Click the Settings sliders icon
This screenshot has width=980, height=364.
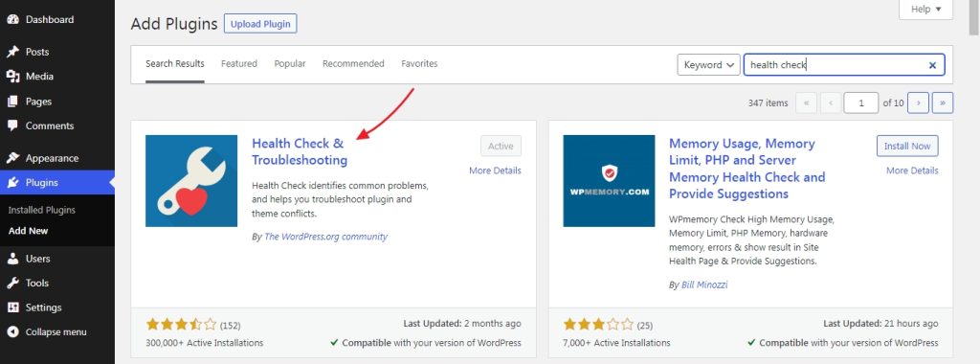13,307
